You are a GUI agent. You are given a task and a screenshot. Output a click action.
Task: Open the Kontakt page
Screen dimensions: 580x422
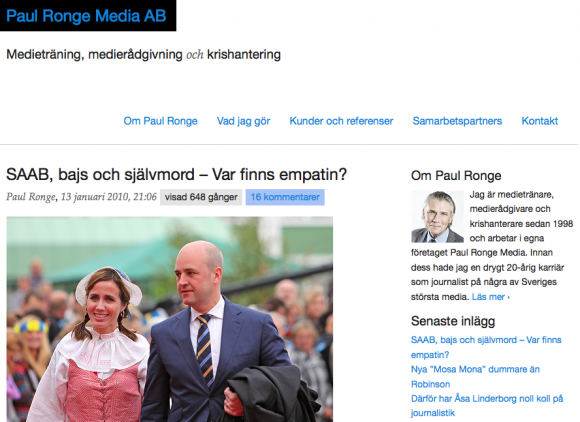tap(540, 121)
